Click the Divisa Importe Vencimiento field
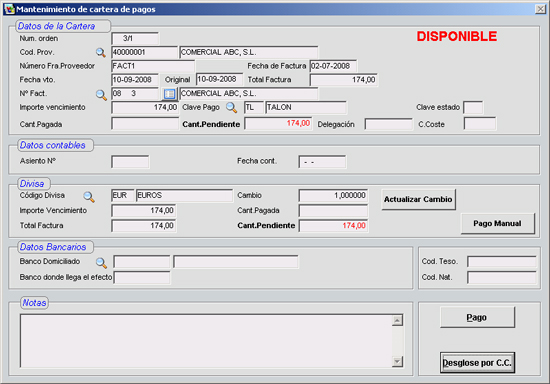Viewport: 550px width, 384px height. (x=143, y=211)
